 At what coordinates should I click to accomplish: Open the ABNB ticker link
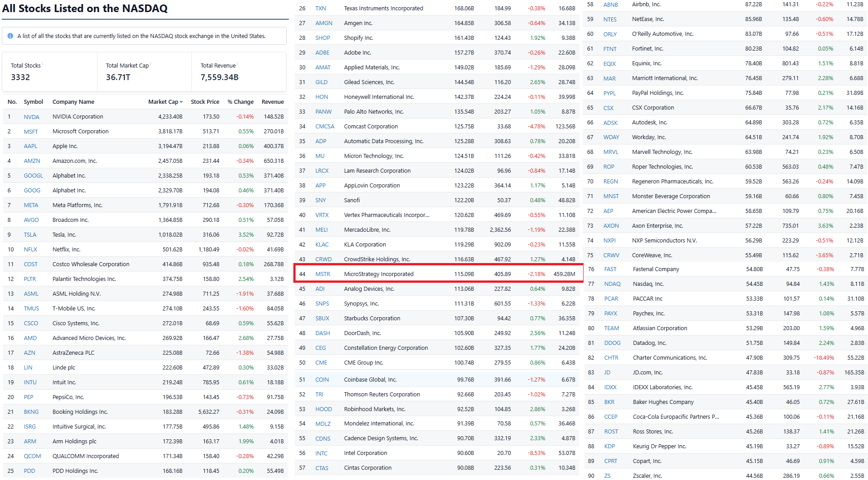click(611, 5)
